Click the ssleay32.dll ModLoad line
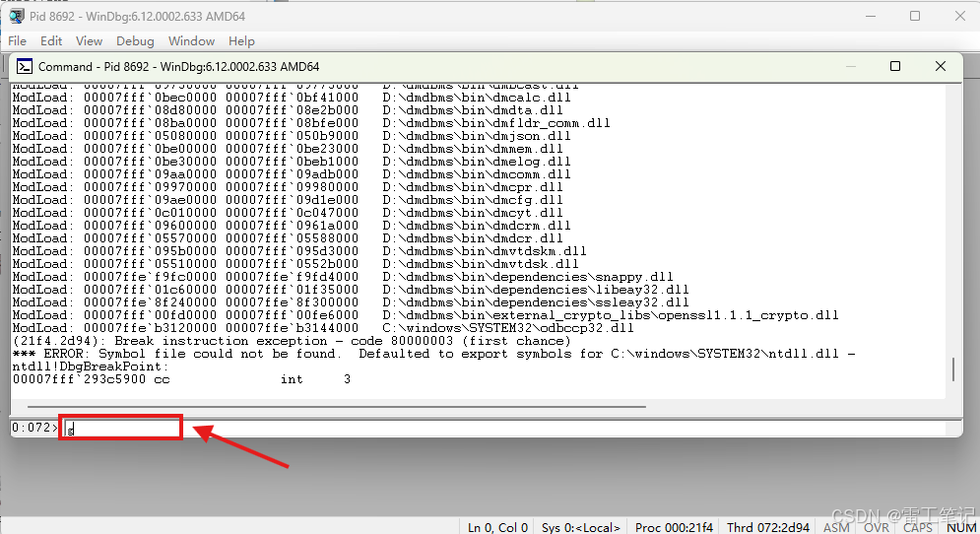 pyautogui.click(x=351, y=302)
